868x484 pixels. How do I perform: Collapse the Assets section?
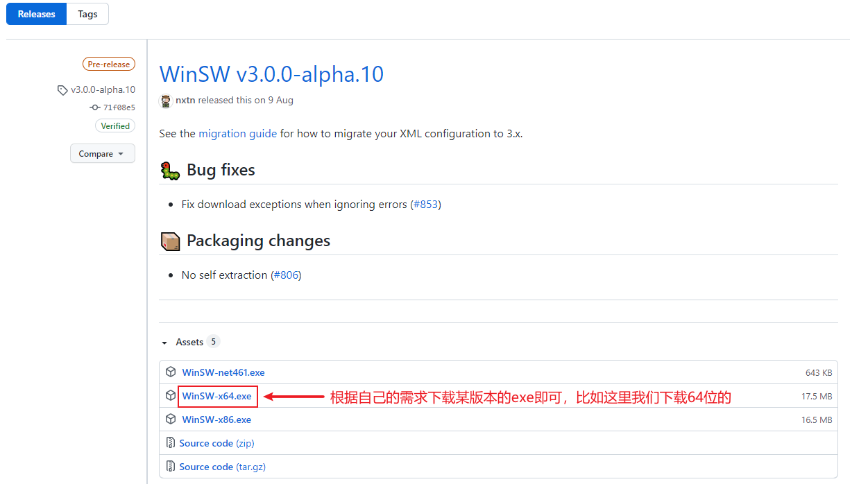pyautogui.click(x=164, y=342)
